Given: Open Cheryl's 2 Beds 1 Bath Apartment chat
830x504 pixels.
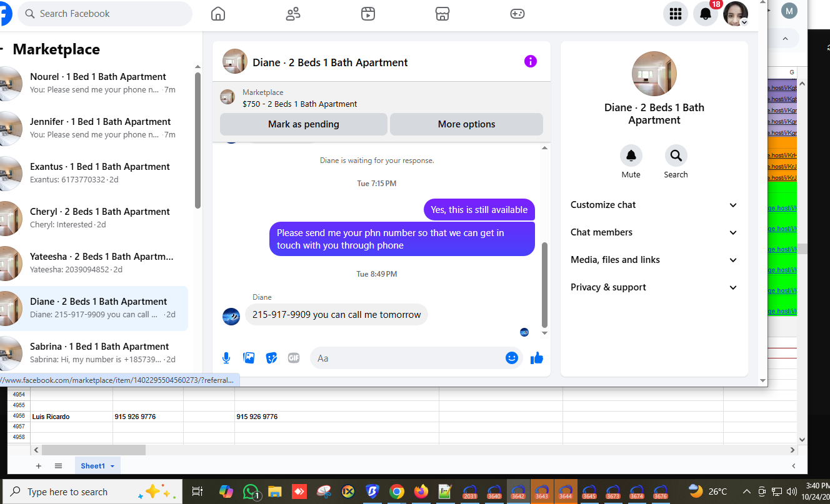Looking at the screenshot, I should point(94,217).
